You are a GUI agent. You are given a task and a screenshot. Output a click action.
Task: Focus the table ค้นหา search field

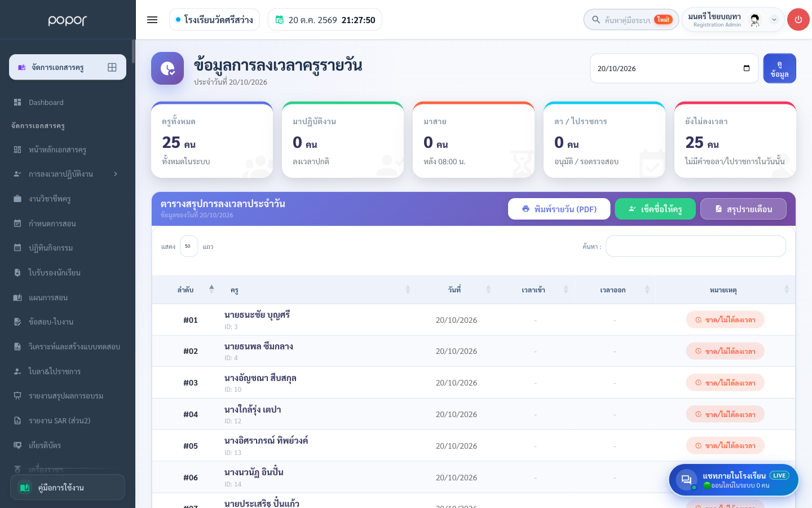click(696, 246)
